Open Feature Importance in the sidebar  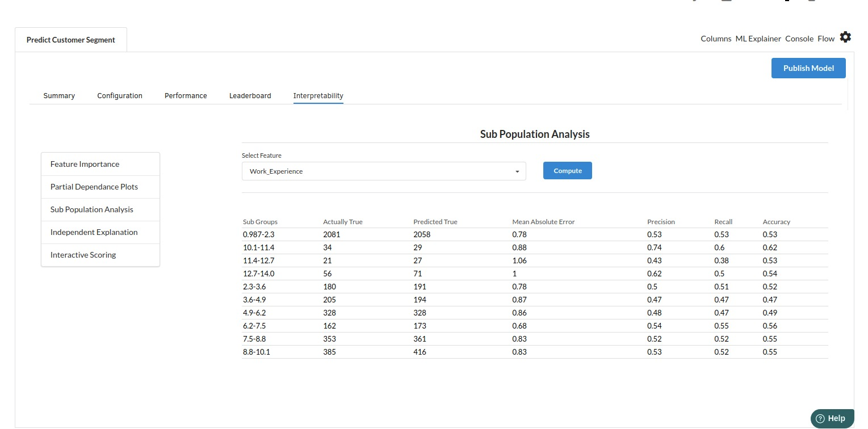click(85, 164)
